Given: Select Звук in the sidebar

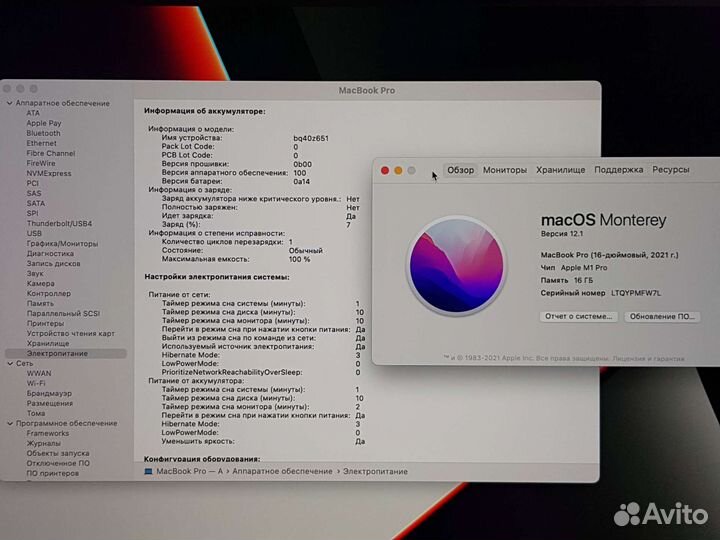Looking at the screenshot, I should pos(35,274).
